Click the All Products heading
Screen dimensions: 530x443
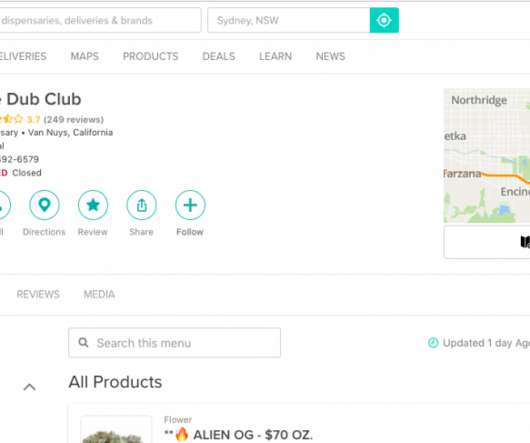(x=115, y=382)
